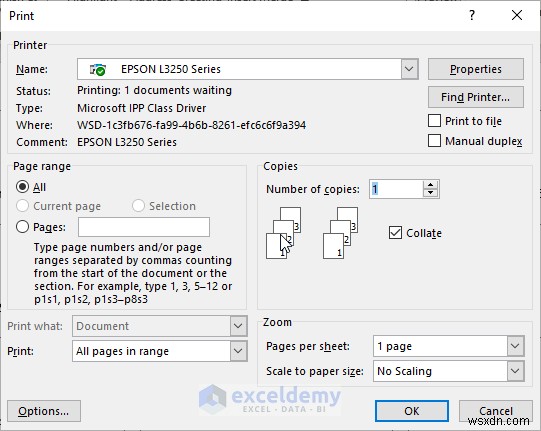The height and width of the screenshot is (431, 541).
Task: Click OK to print
Action: (412, 411)
